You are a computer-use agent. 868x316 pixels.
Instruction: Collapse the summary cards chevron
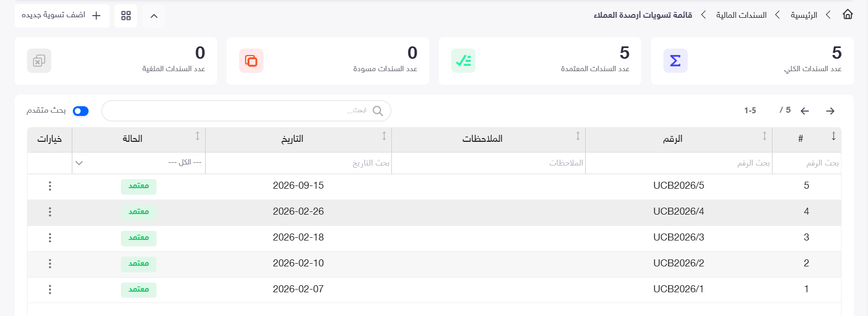point(154,16)
